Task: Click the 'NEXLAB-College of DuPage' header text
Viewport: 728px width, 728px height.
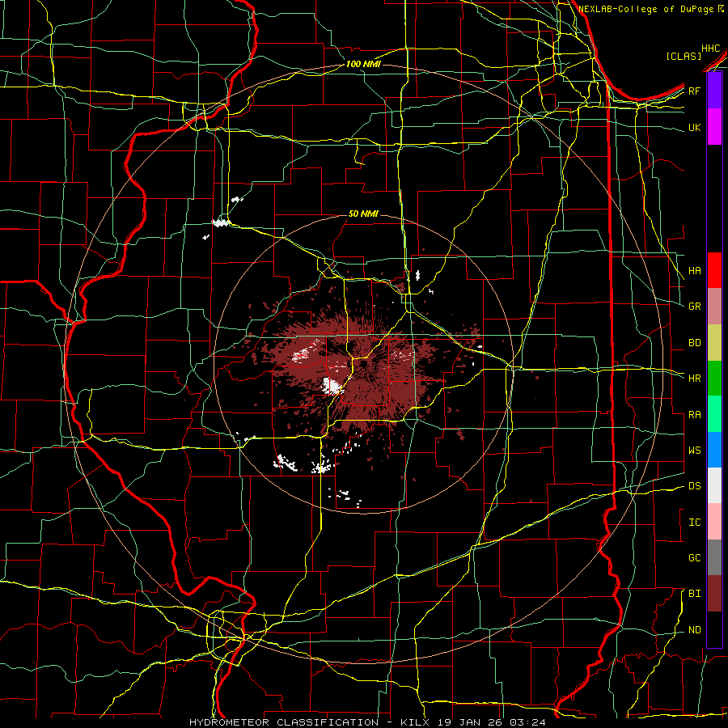Action: 647,9
